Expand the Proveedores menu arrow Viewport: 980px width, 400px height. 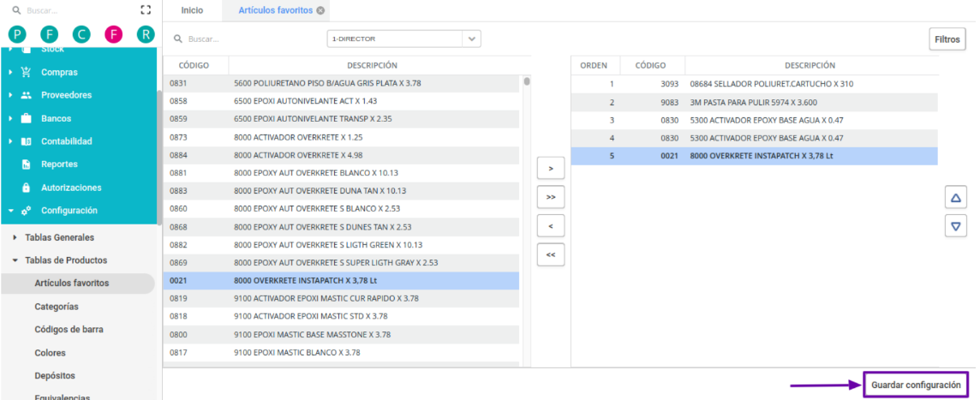[x=10, y=95]
